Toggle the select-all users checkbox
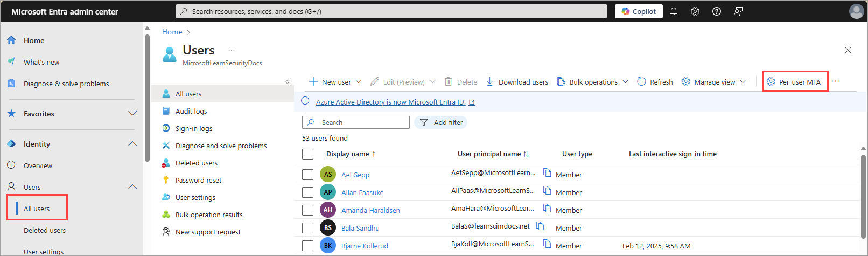This screenshot has height=256, width=868. pyautogui.click(x=307, y=154)
